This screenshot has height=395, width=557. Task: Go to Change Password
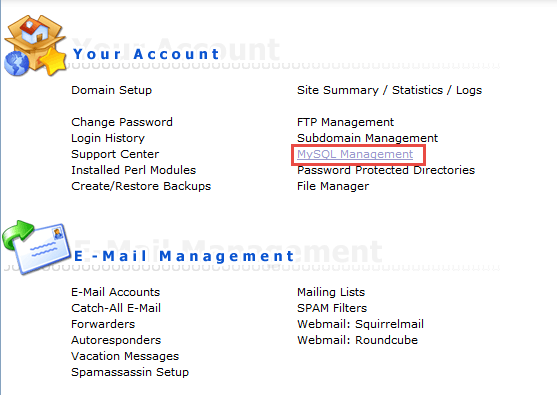[x=122, y=122]
